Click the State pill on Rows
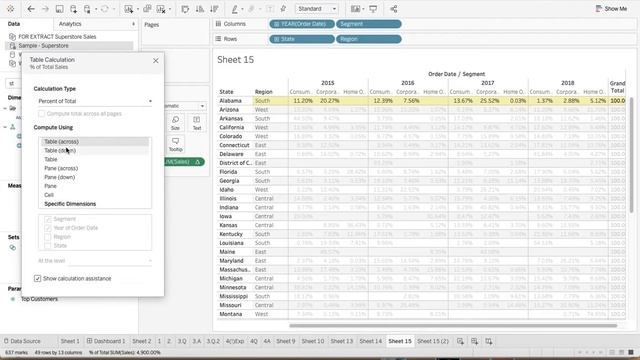 pos(302,39)
